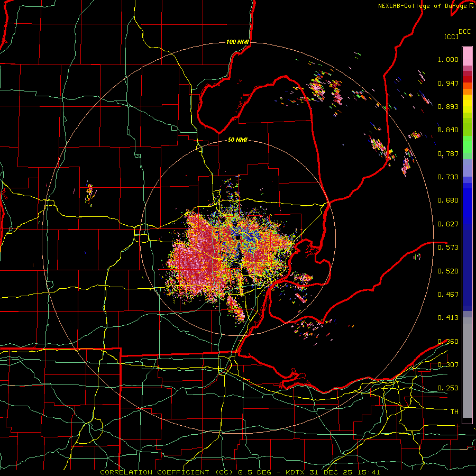Click the 0.467 scale value
The image size is (476, 476).
448,295
